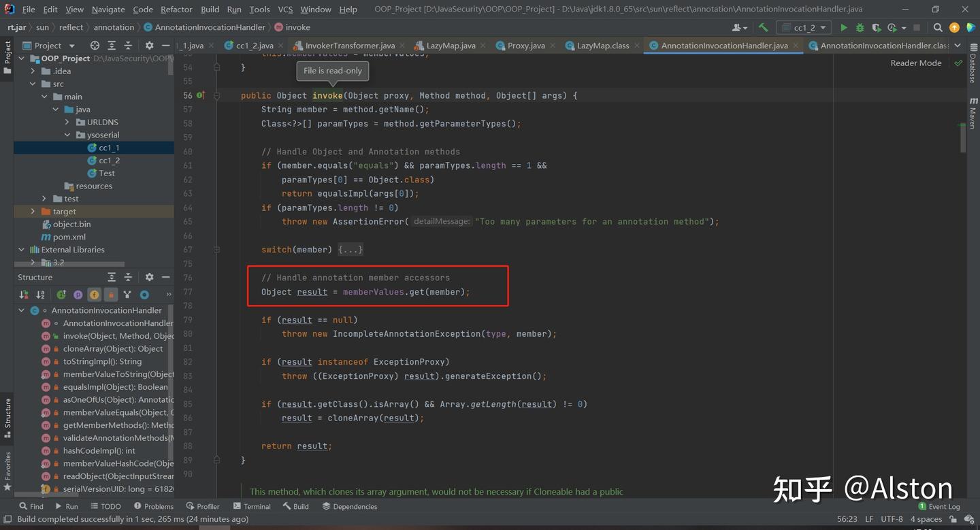The image size is (980, 530).
Task: Expand the target folder in Project tree
Action: click(33, 212)
